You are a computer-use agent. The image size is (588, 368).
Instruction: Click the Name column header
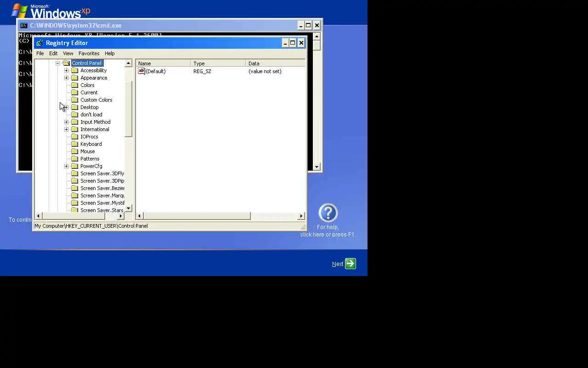pos(163,63)
